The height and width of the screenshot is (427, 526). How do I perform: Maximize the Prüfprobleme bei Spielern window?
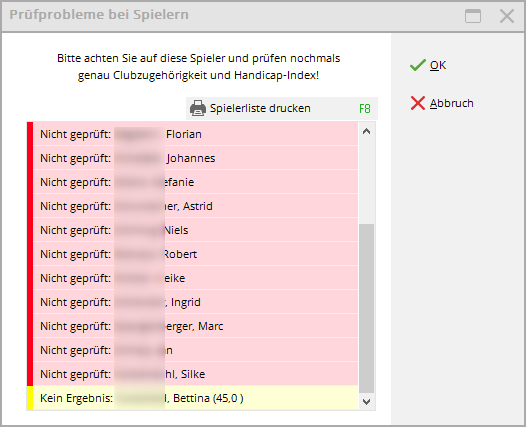(x=473, y=16)
